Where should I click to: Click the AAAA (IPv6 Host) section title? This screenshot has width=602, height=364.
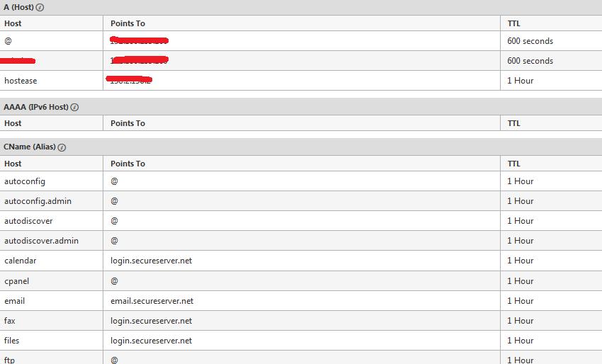36,107
